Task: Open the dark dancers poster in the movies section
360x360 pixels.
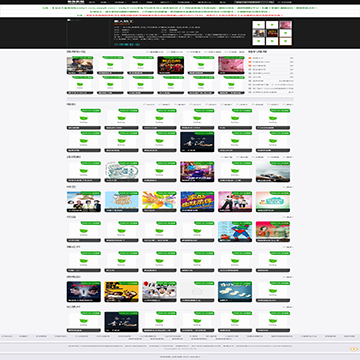Action: tap(197, 142)
